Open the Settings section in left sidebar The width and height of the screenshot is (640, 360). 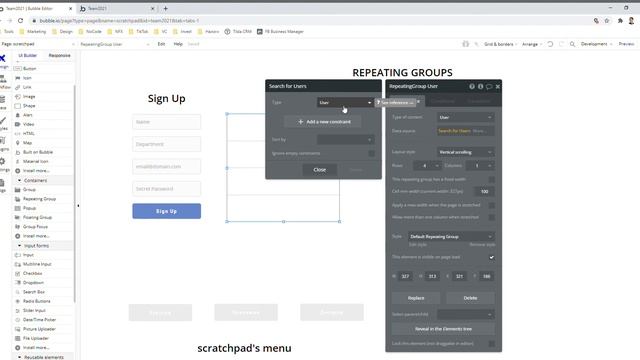click(3, 164)
